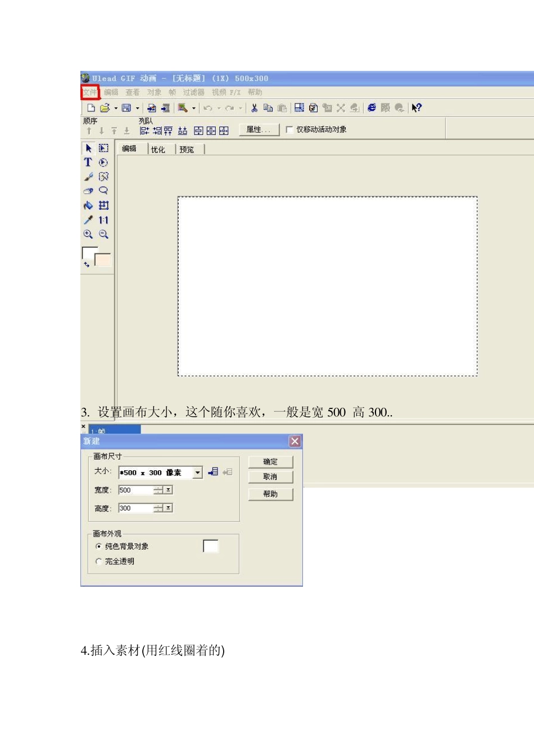Click the add-to-size-list icon beside 大小

point(213,472)
